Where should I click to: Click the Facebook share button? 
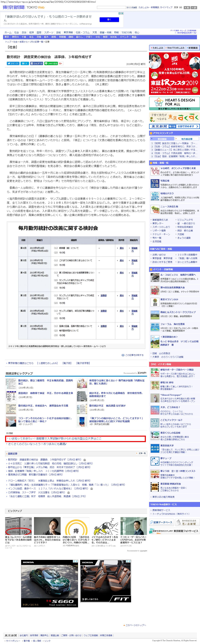(x=36, y=63)
